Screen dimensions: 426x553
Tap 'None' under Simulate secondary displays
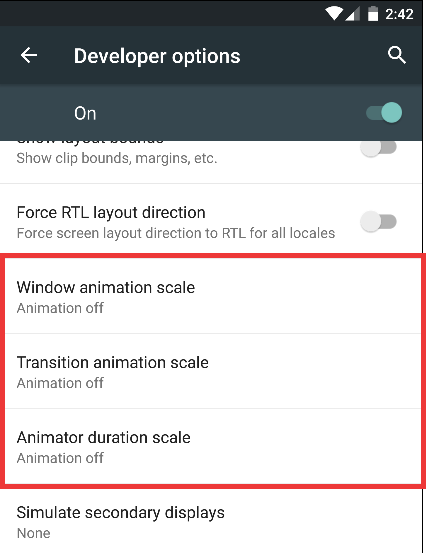pyautogui.click(x=34, y=533)
